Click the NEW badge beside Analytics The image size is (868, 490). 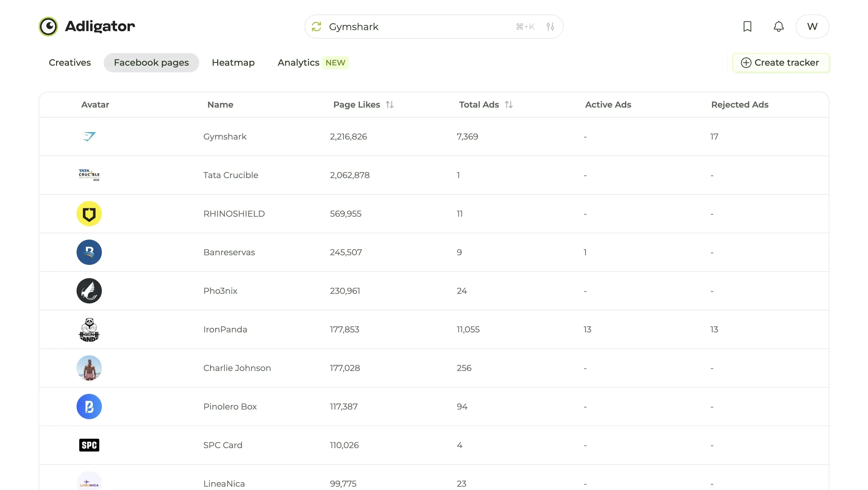pos(335,63)
